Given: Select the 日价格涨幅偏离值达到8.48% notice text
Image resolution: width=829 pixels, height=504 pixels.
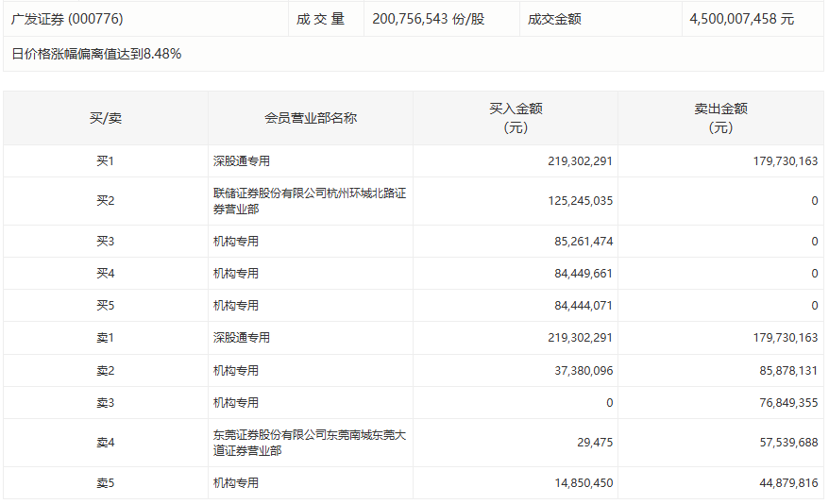Looking at the screenshot, I should [x=96, y=54].
